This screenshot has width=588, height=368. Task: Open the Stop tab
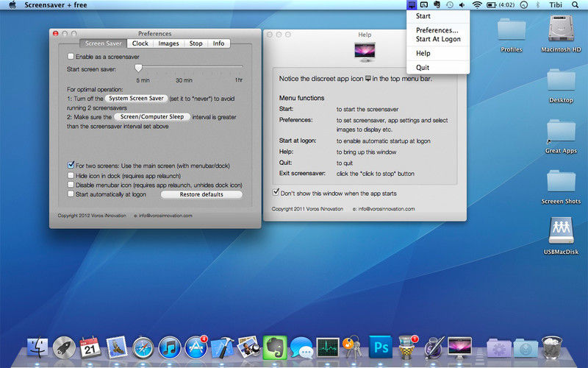[x=196, y=43]
